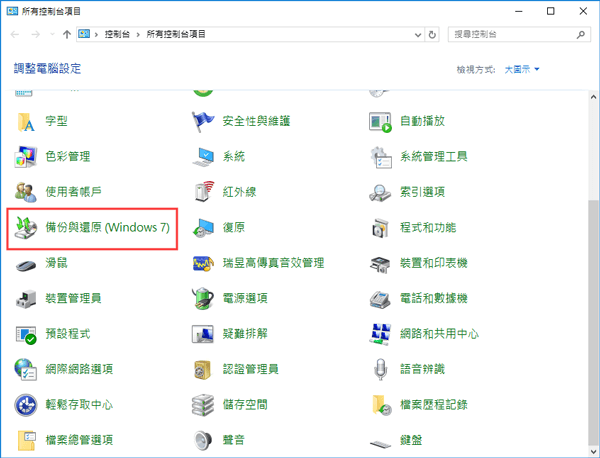The image size is (600, 458).
Task: Click the Forward navigation arrow
Action: coord(36,34)
